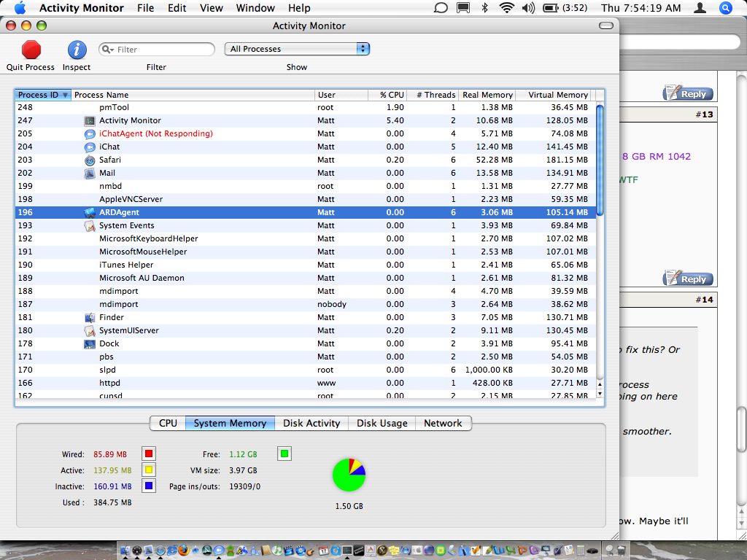Click the user account silhouette menu icon
747x560 pixels.
[700, 7]
